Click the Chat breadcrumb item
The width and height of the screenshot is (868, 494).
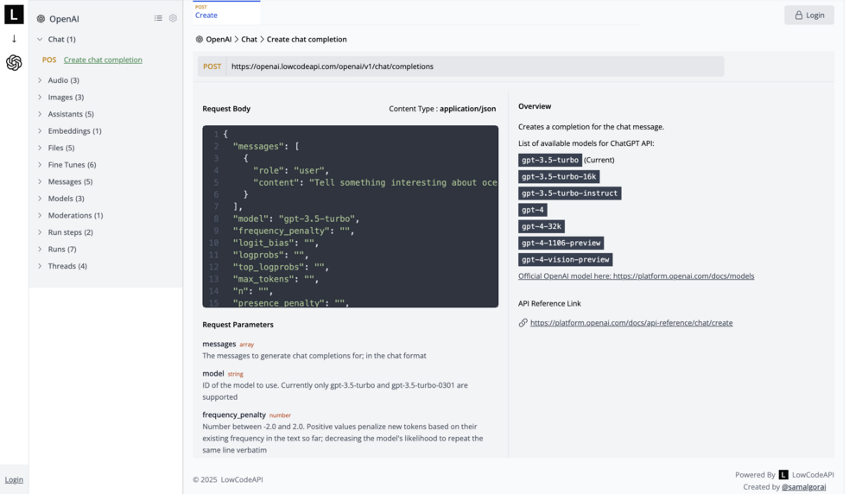[249, 40]
